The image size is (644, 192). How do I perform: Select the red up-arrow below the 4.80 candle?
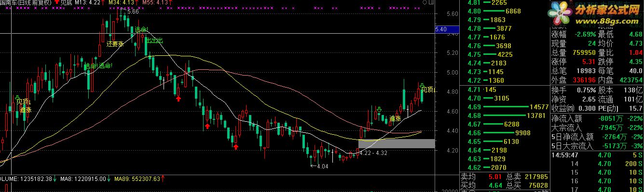click(x=178, y=98)
